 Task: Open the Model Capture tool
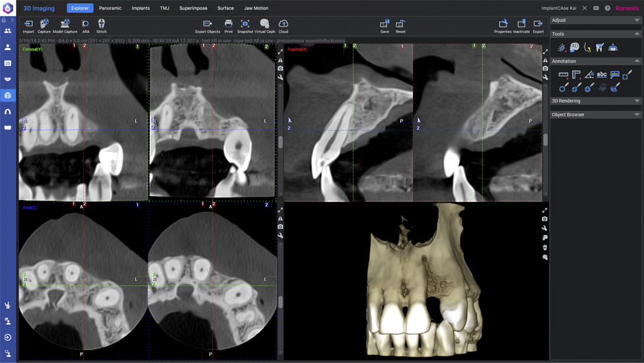pos(65,24)
